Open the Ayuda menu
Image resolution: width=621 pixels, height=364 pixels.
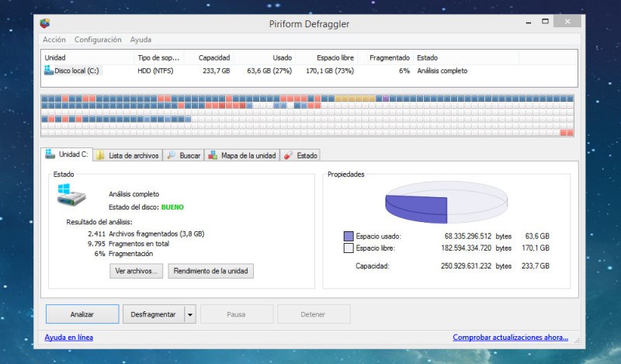(x=141, y=40)
